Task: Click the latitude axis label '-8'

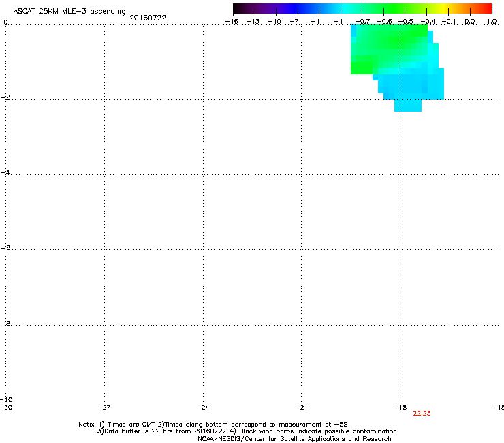Action: [x=5, y=323]
